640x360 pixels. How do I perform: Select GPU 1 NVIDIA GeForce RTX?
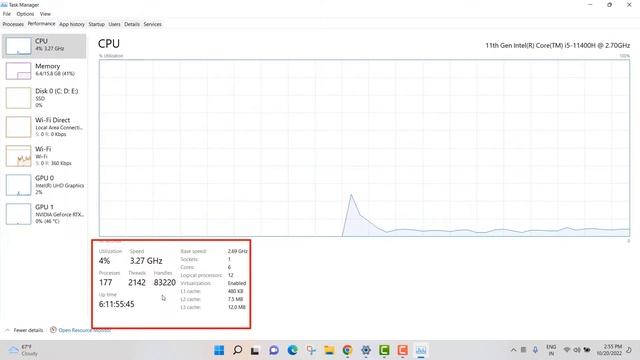click(x=44, y=214)
